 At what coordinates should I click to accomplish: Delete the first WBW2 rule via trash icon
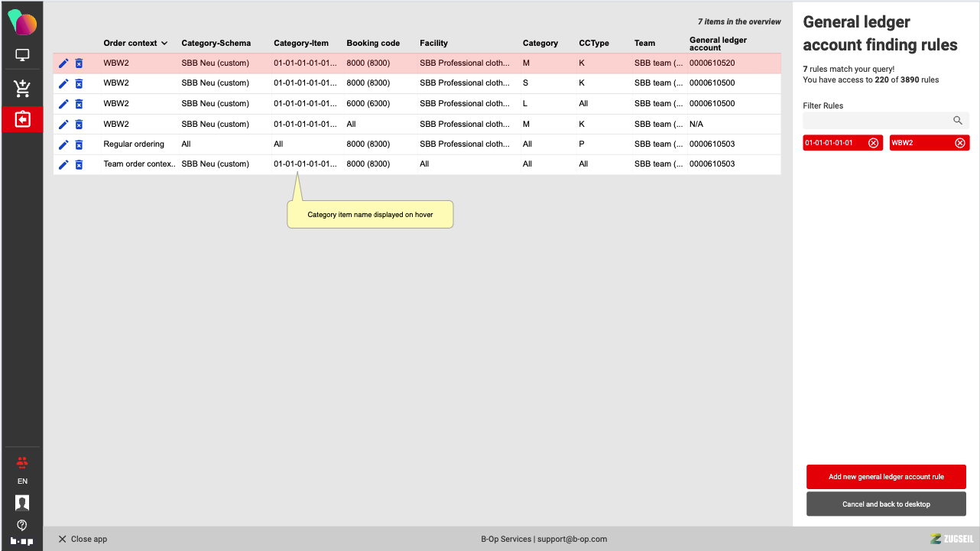point(79,63)
